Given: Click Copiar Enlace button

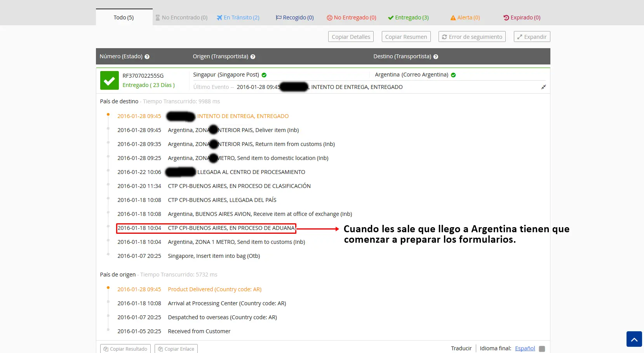Looking at the screenshot, I should (x=176, y=349).
